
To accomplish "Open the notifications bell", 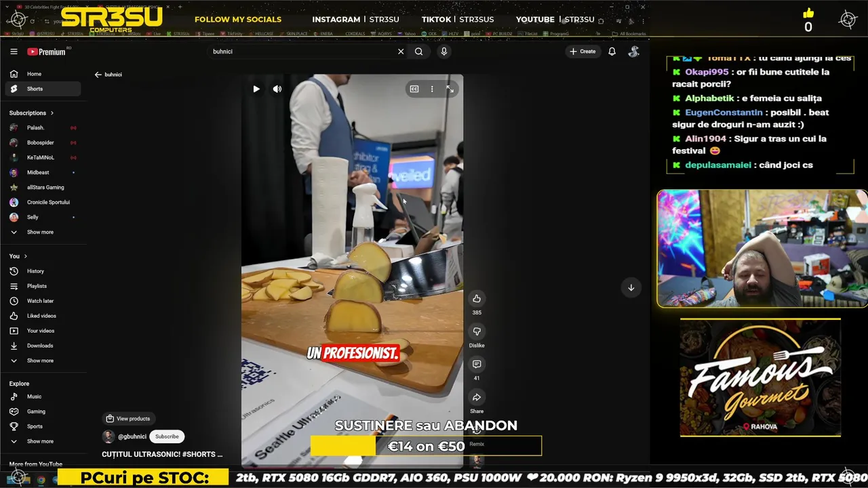I will point(612,52).
